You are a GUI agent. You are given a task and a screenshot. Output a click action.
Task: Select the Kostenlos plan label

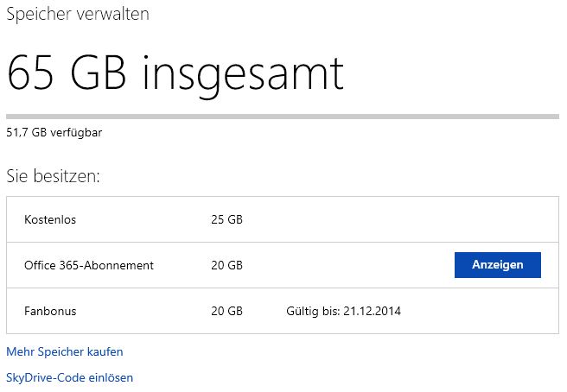pyautogui.click(x=50, y=219)
